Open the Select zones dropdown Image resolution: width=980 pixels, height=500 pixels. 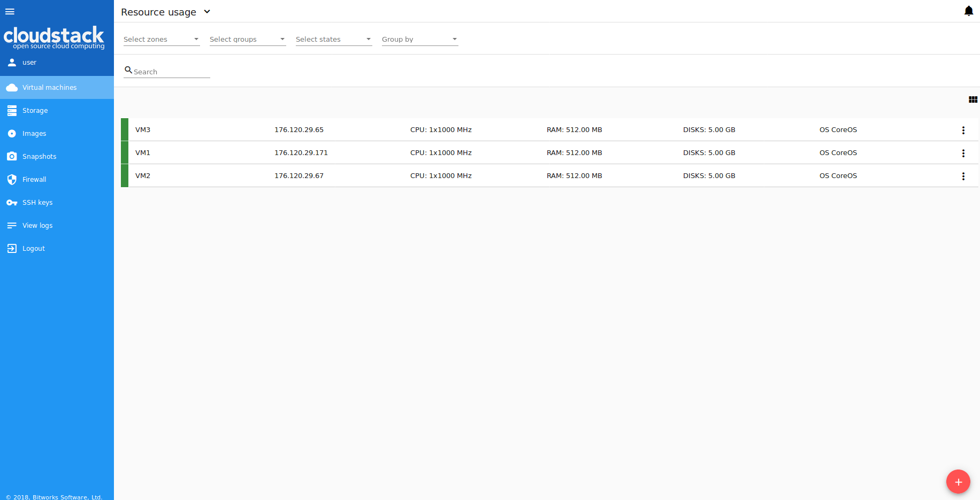coord(161,40)
